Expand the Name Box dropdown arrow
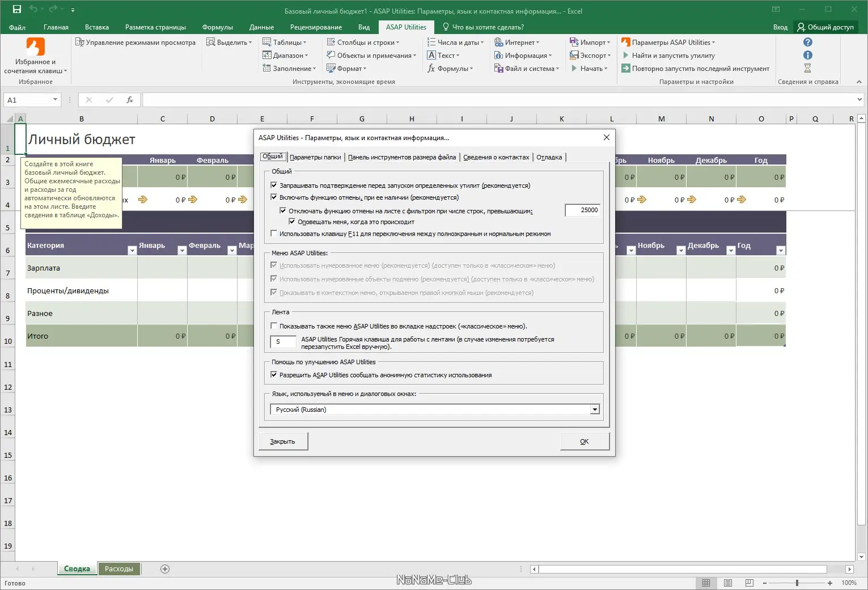Viewport: 868px width, 590px height. (55, 100)
